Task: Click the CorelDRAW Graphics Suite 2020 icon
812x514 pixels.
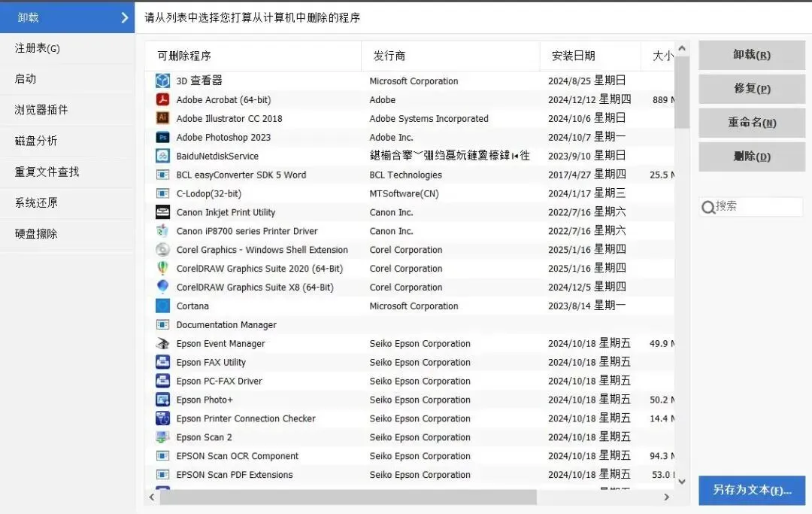Action: [x=162, y=269]
